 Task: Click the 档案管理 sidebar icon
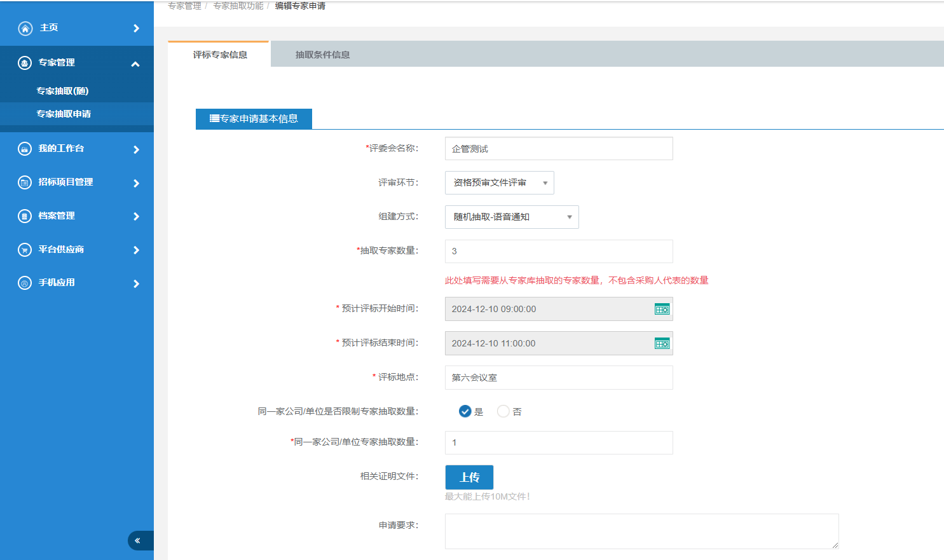(x=25, y=216)
